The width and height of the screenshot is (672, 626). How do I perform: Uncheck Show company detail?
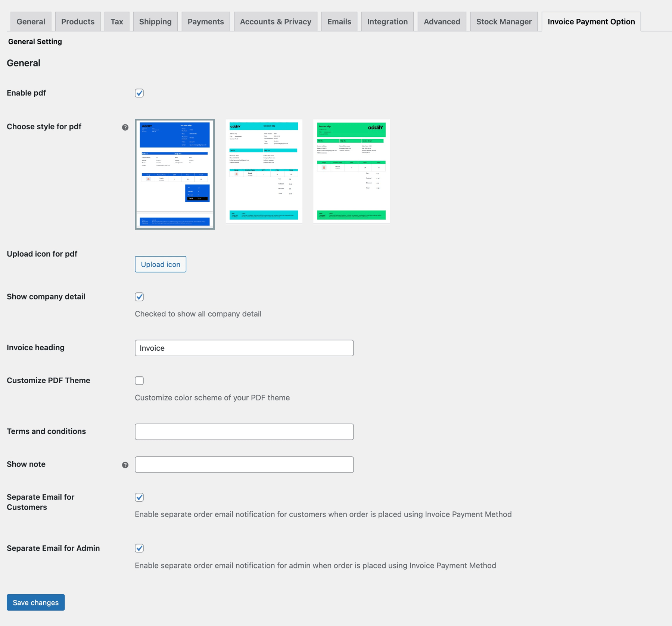(139, 297)
